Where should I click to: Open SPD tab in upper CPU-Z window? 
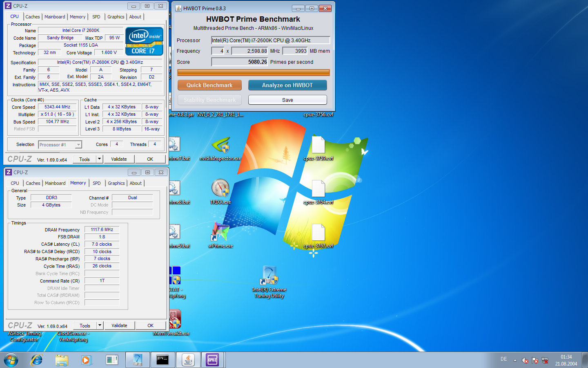[x=96, y=17]
